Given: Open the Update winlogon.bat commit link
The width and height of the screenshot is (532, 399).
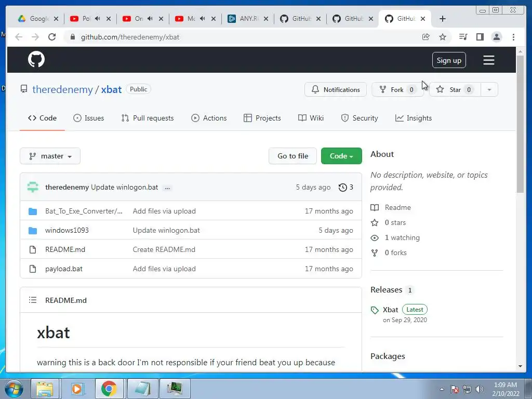Looking at the screenshot, I should click(125, 187).
